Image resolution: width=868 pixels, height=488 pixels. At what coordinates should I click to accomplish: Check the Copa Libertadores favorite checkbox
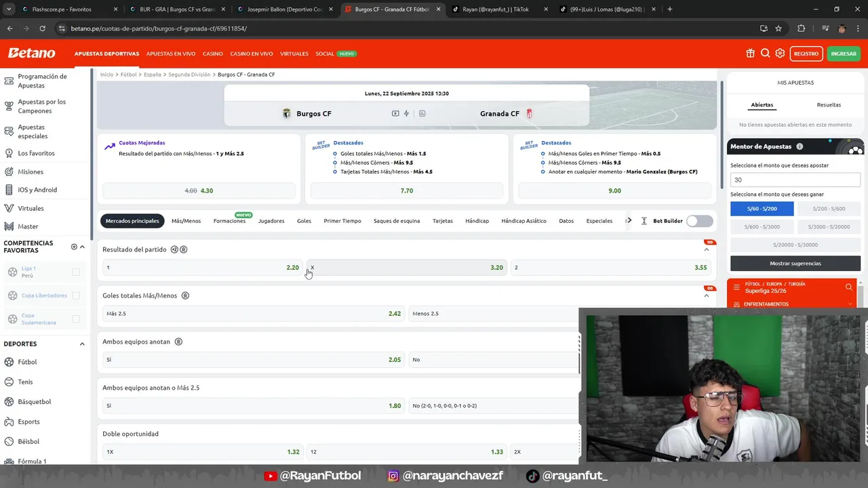(x=76, y=296)
